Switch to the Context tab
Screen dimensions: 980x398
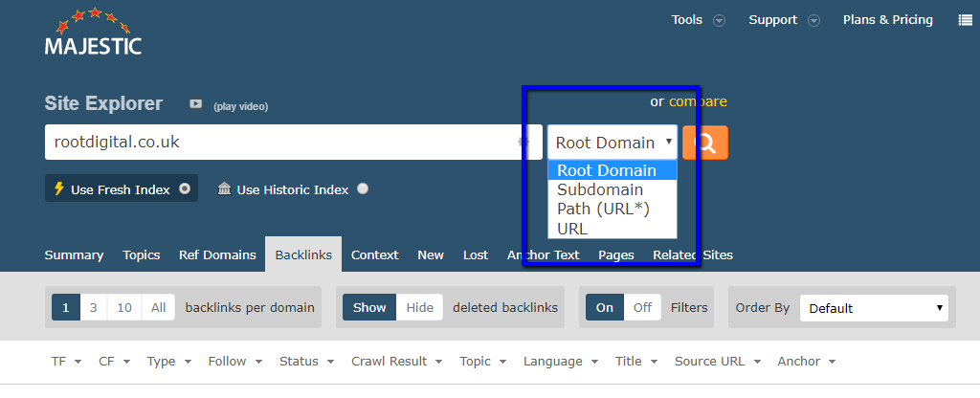point(374,254)
